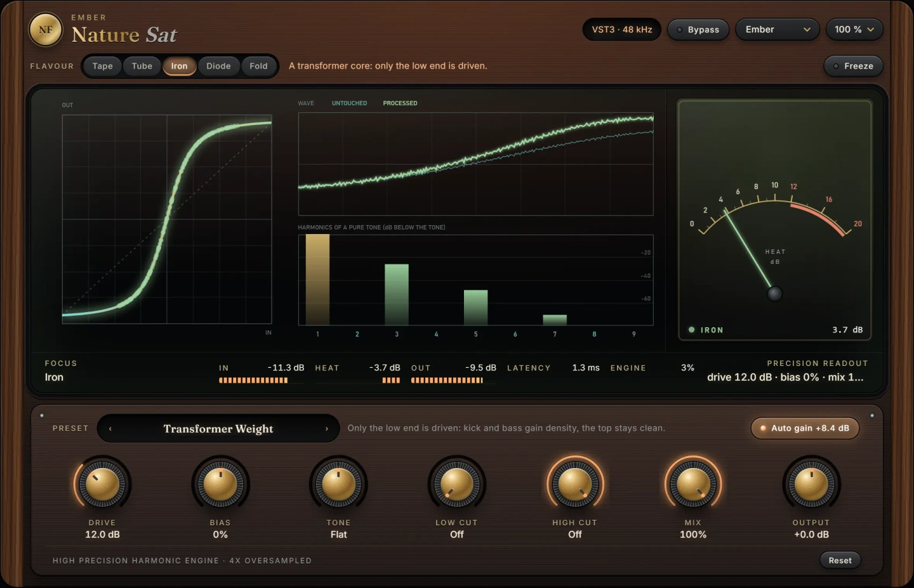Screen dimensions: 914x588
Task: Click the transfer curve graph
Action: coord(167,219)
